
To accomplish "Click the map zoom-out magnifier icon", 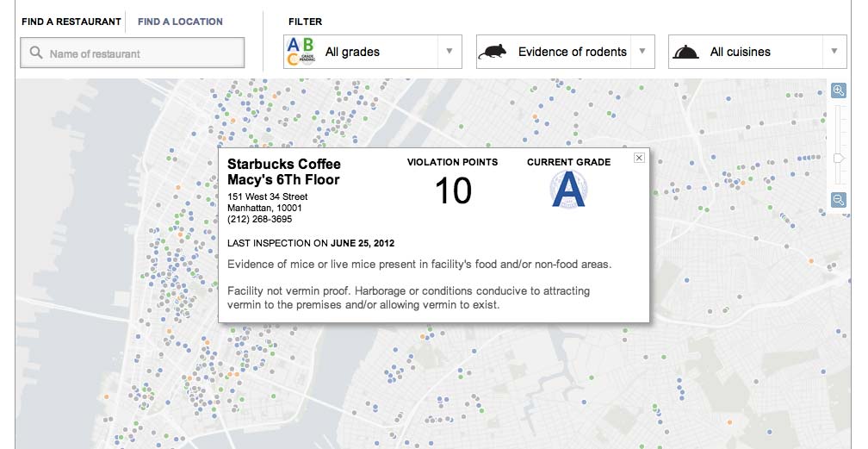I will 839,200.
